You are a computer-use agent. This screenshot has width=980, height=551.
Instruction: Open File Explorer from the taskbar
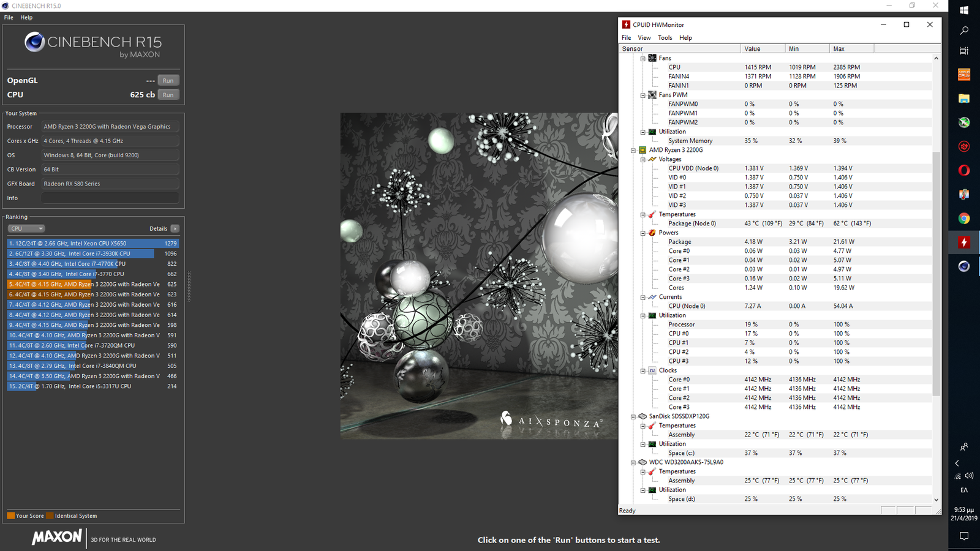(x=964, y=98)
